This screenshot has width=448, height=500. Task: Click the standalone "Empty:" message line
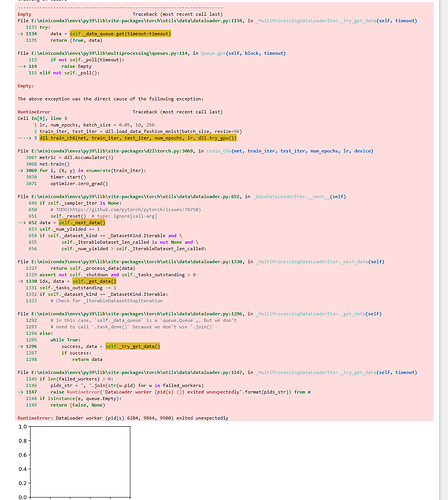[x=26, y=86]
